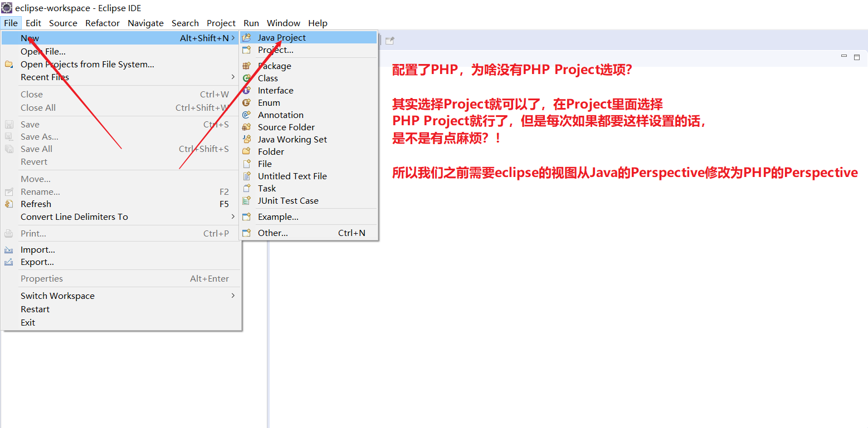
Task: Minimize the editor area view
Action: click(x=844, y=56)
